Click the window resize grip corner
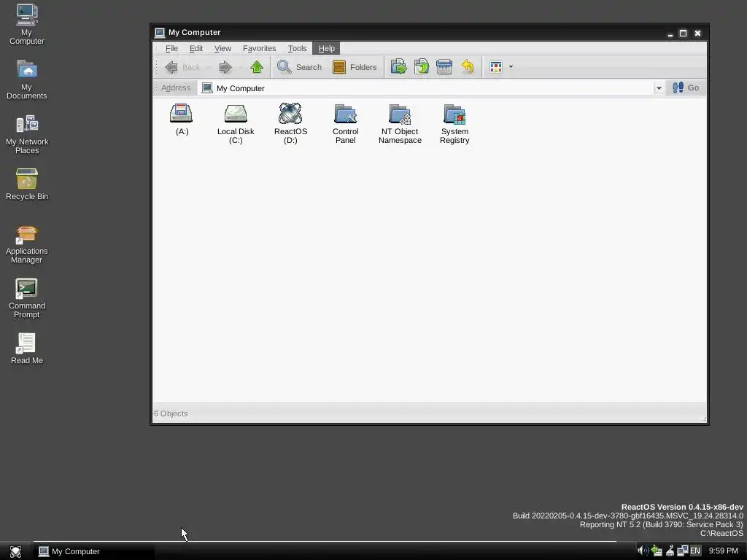Viewport: 747px width, 560px height. pyautogui.click(x=703, y=419)
